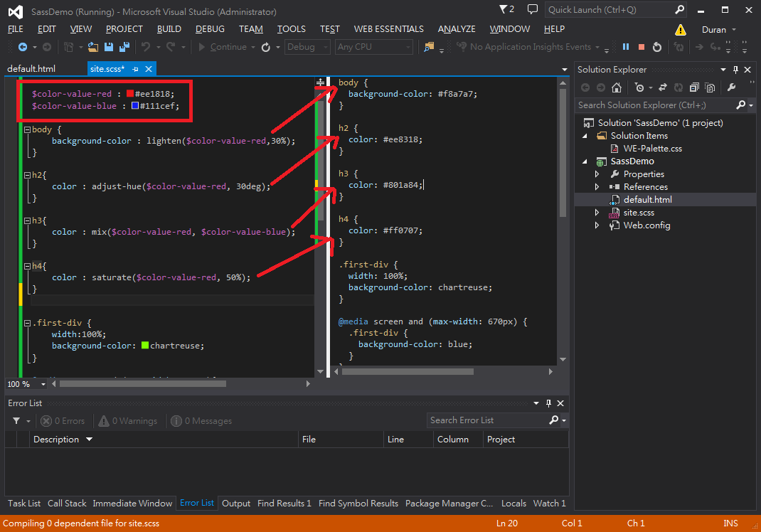Collapse the Solution Items folder
761x532 pixels.
click(x=585, y=136)
